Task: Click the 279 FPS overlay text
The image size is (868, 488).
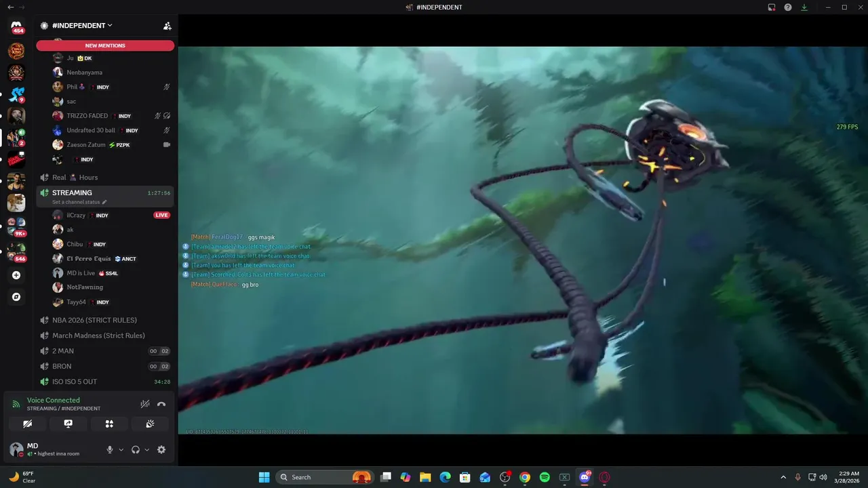Action: pos(847,127)
